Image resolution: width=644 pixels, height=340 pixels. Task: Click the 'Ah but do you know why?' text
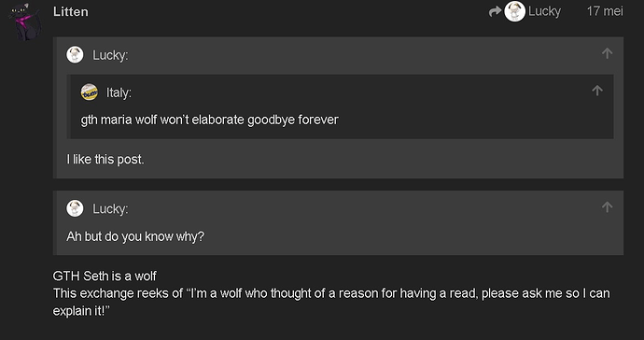tap(135, 236)
